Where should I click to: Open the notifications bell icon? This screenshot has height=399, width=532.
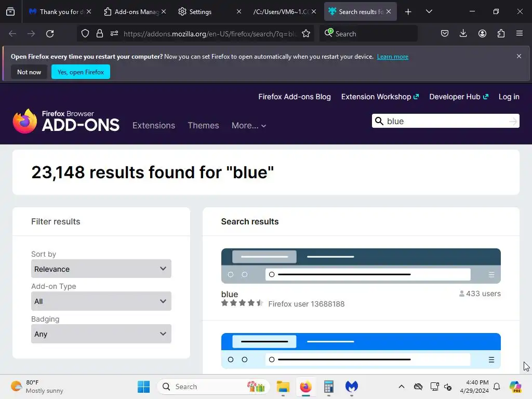(497, 387)
